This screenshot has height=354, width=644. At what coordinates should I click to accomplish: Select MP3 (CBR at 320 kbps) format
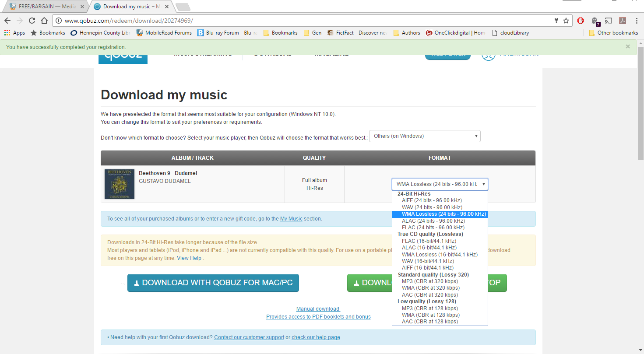tap(440, 281)
